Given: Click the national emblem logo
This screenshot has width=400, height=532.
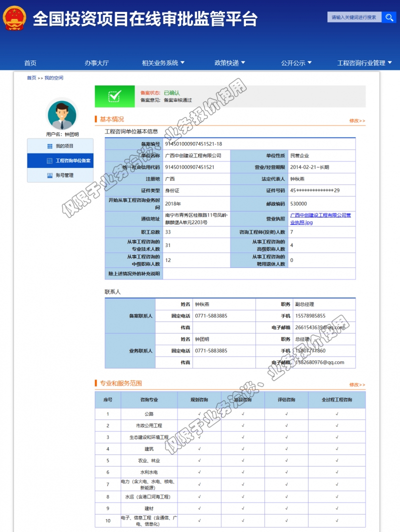Looking at the screenshot, I should point(14,17).
